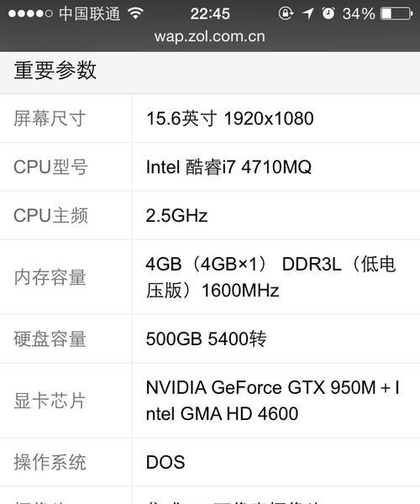Select the CPU主频 row label

point(50,215)
